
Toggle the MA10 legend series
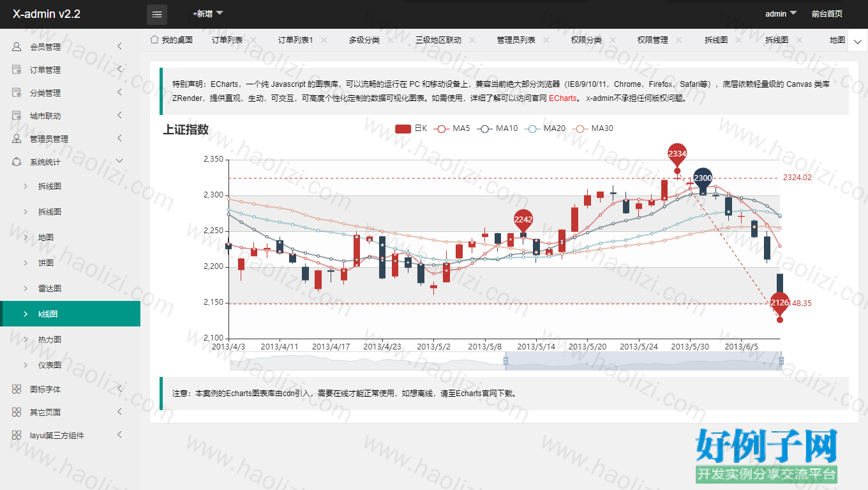497,128
